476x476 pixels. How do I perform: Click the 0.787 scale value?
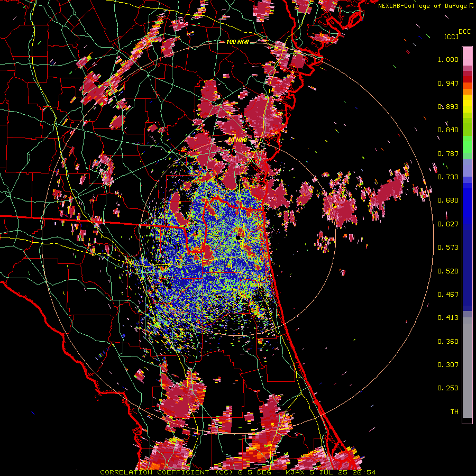click(x=448, y=153)
